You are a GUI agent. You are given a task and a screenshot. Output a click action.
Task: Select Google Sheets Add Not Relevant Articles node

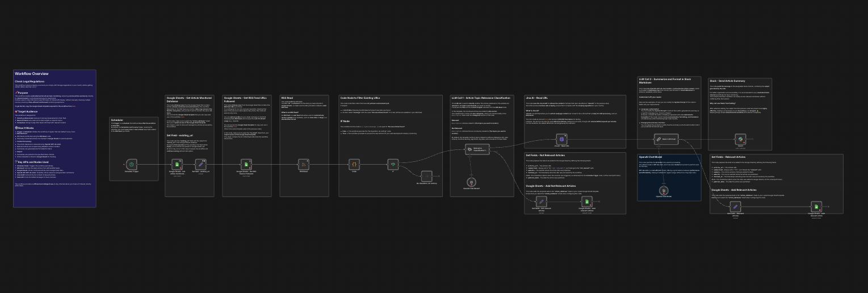[587, 202]
